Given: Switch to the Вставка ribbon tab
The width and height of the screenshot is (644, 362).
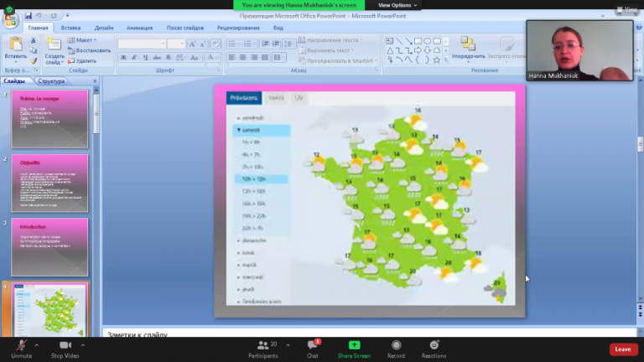Looking at the screenshot, I should pos(70,28).
